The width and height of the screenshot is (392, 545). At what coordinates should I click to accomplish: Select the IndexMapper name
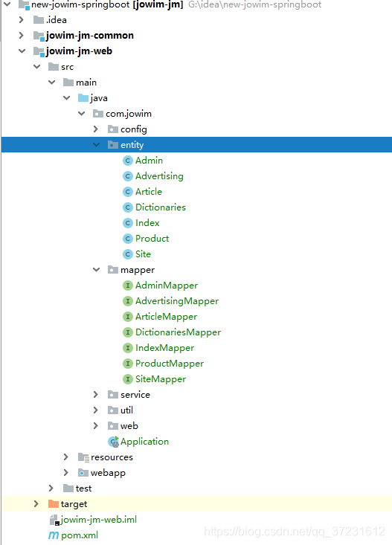pyautogui.click(x=164, y=348)
